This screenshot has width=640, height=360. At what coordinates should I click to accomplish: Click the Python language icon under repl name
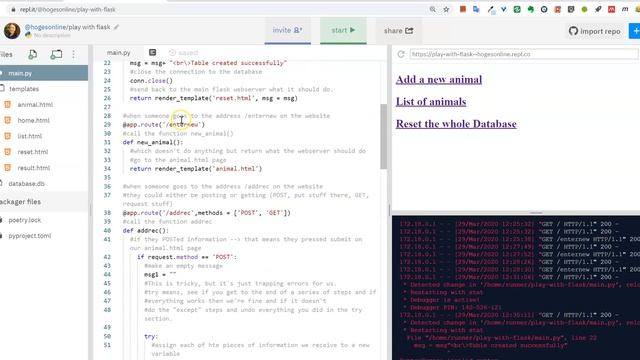(28, 35)
